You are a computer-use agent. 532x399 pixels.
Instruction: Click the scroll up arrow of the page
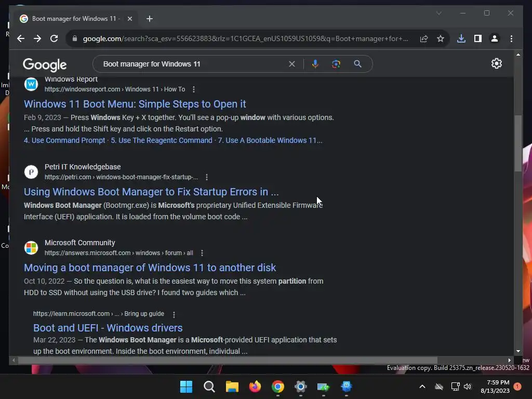pos(518,54)
